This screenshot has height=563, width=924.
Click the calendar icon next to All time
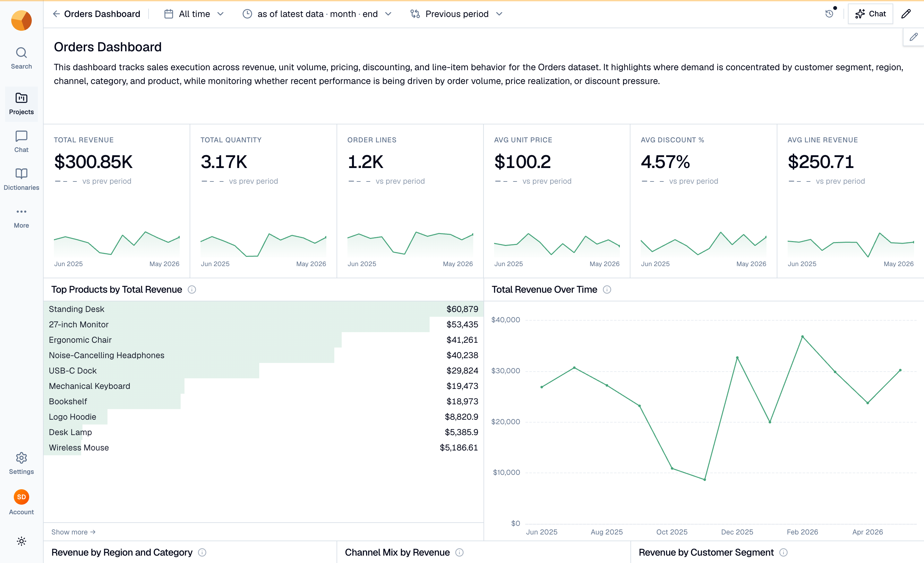(169, 14)
